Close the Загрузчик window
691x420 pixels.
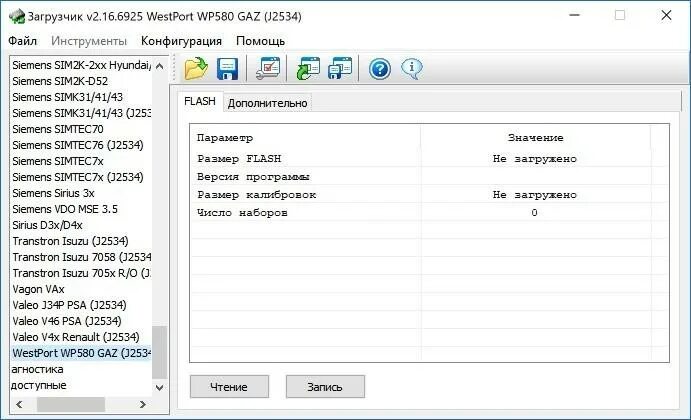(x=666, y=15)
